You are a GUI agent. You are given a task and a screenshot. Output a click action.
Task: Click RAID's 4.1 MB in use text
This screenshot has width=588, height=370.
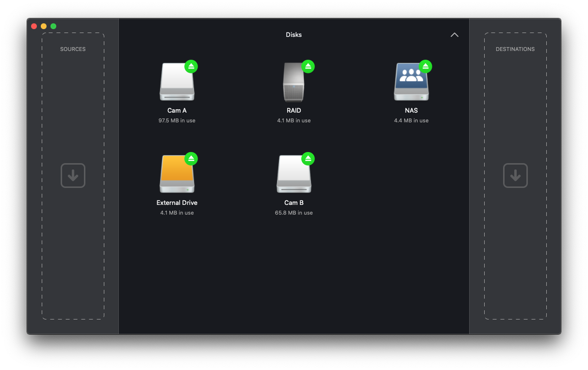click(x=294, y=120)
